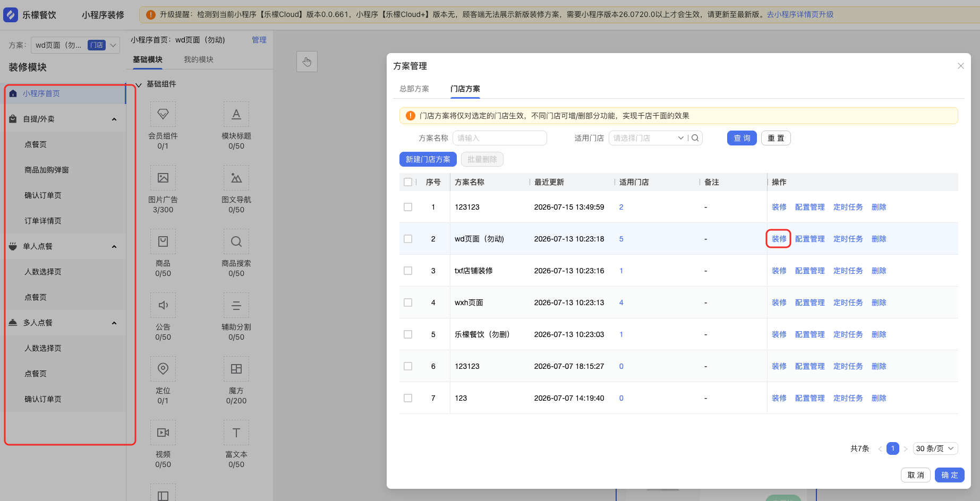Image resolution: width=980 pixels, height=501 pixels.
Task: Open the 方案 wd页面 dropdown
Action: click(75, 45)
